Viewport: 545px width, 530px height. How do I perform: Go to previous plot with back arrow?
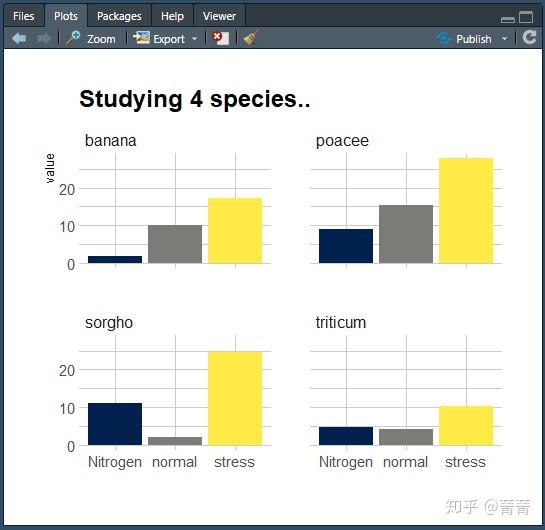point(19,38)
